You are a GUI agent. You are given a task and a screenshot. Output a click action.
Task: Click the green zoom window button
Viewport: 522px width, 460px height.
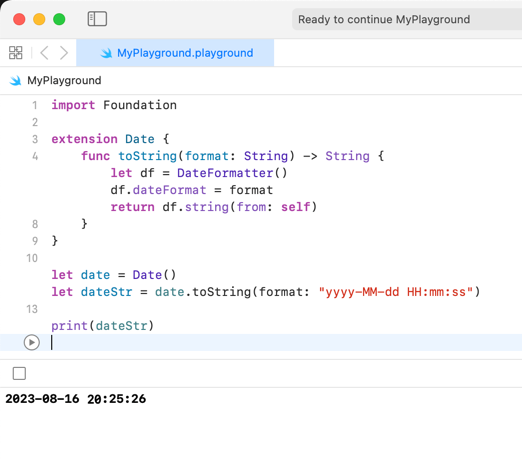pyautogui.click(x=59, y=19)
